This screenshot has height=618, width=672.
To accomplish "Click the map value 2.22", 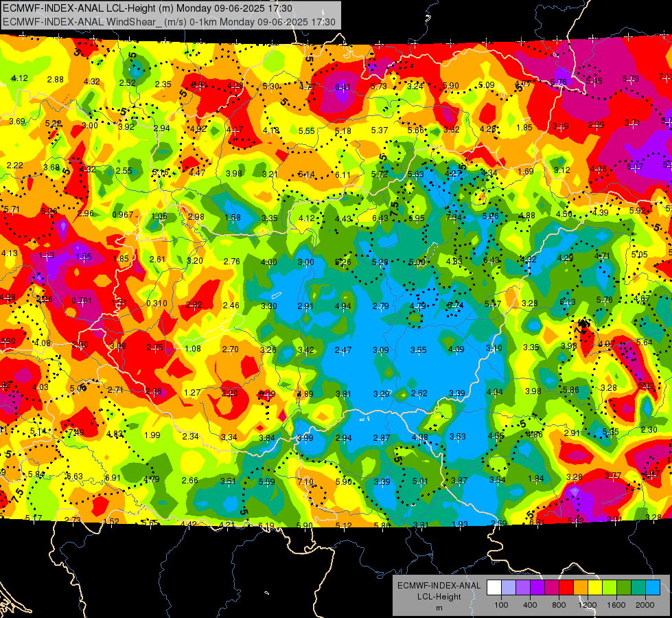I will click(x=14, y=165).
